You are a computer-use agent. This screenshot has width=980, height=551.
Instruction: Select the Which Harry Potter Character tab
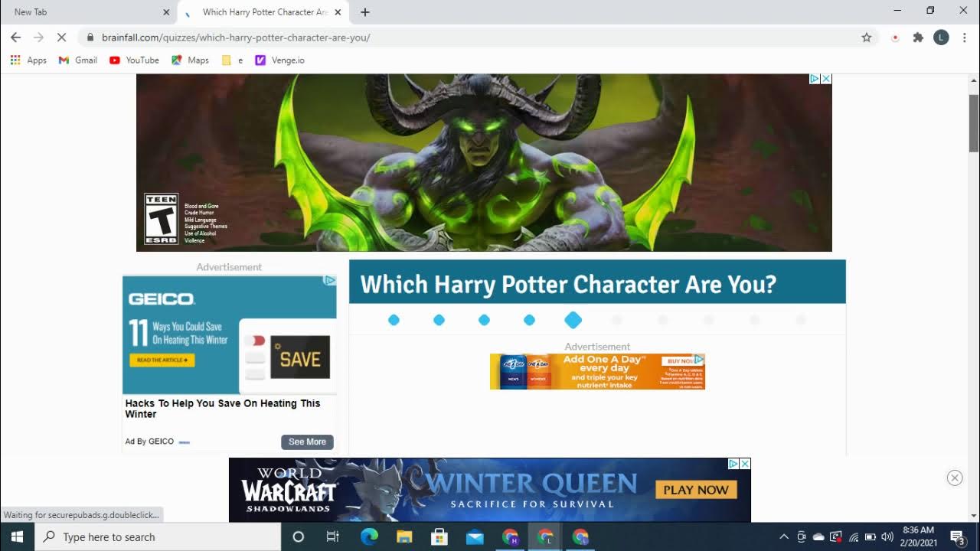(265, 12)
